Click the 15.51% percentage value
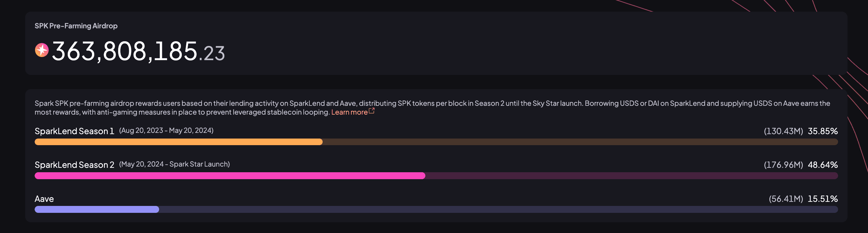Image resolution: width=868 pixels, height=233 pixels. (x=823, y=199)
